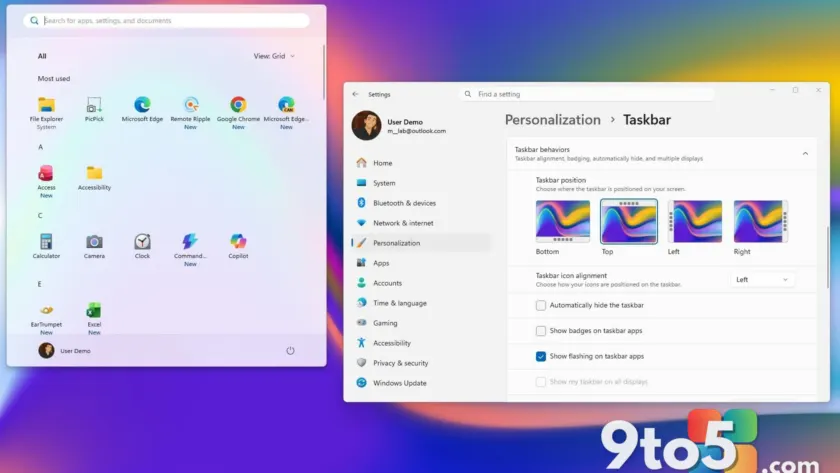Open Taskbar icon alignment dropdown

point(762,280)
